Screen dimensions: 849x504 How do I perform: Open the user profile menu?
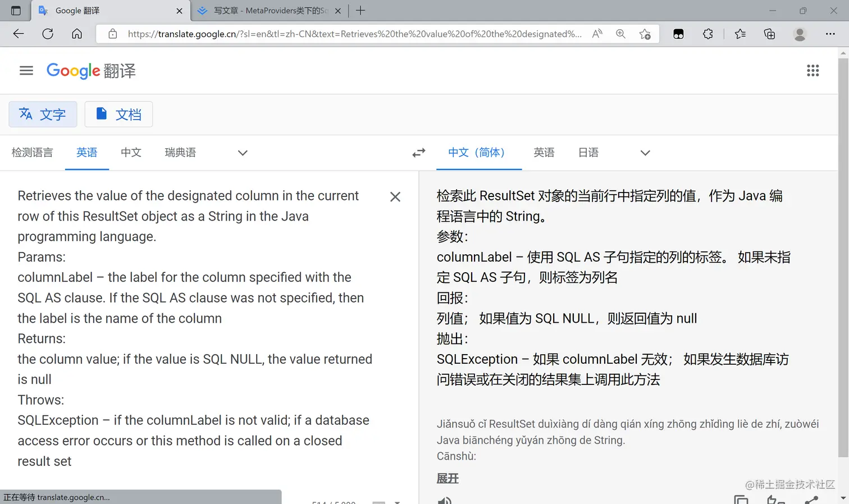click(800, 34)
